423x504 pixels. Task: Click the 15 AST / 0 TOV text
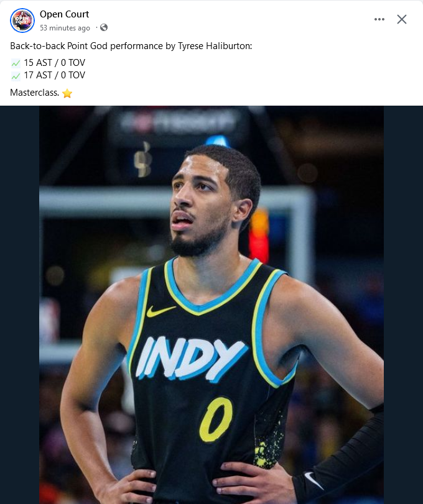click(54, 62)
